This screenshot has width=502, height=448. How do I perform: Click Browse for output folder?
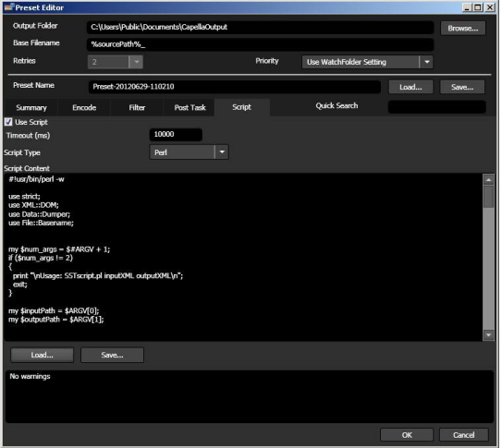[x=463, y=28]
